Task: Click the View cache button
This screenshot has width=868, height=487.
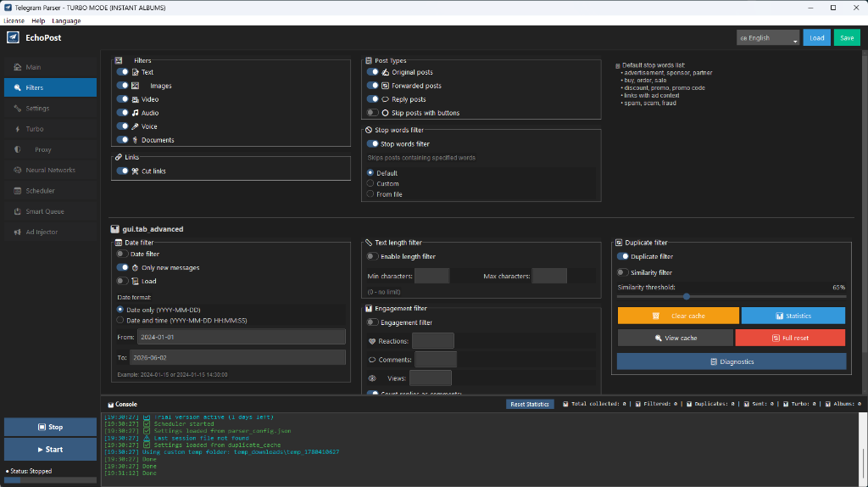Action: point(676,338)
